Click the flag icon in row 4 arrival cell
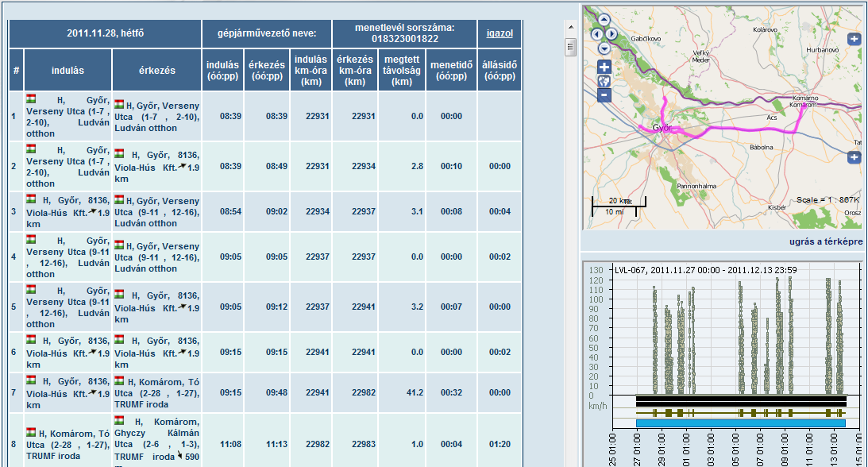 point(119,245)
